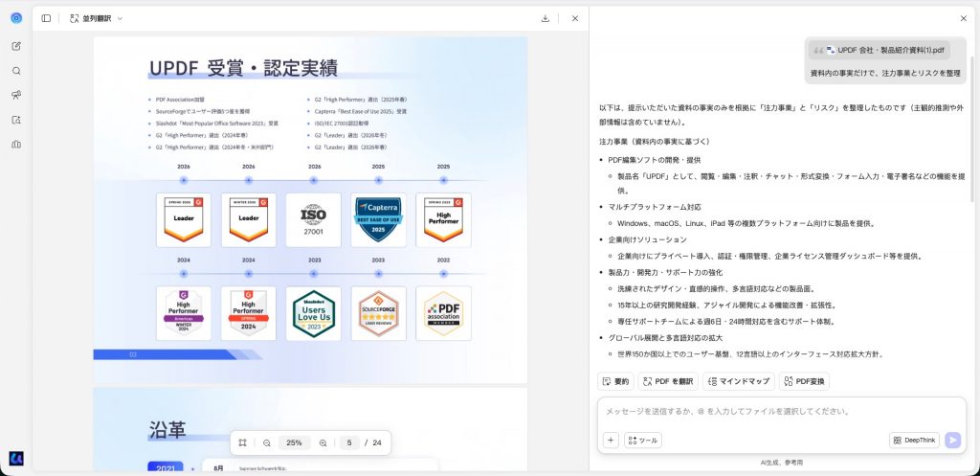Close the AI chat panel

click(x=963, y=18)
